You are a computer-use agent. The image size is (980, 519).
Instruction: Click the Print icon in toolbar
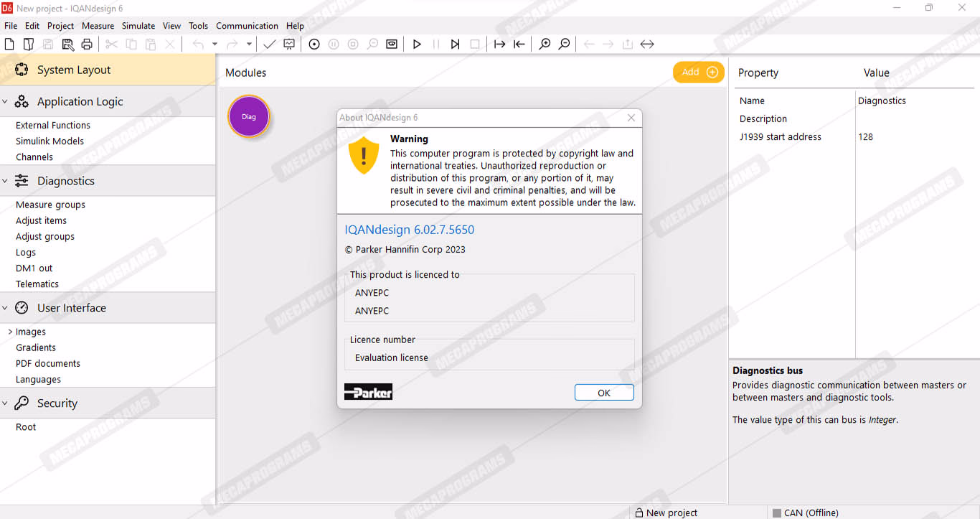(x=87, y=45)
